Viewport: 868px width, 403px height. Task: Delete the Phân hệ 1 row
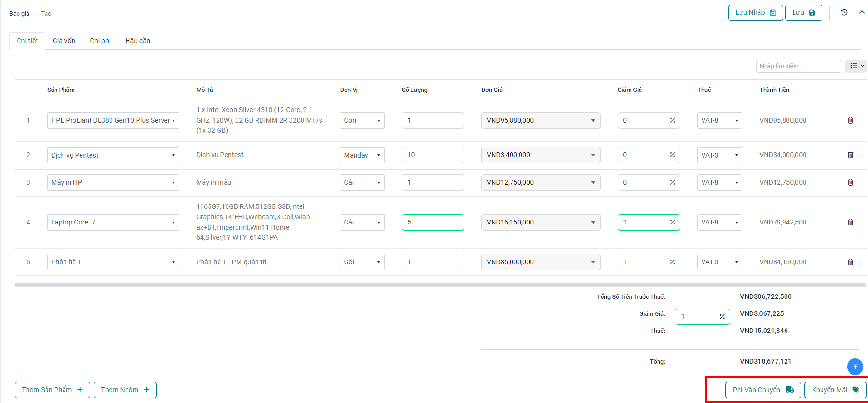(850, 262)
